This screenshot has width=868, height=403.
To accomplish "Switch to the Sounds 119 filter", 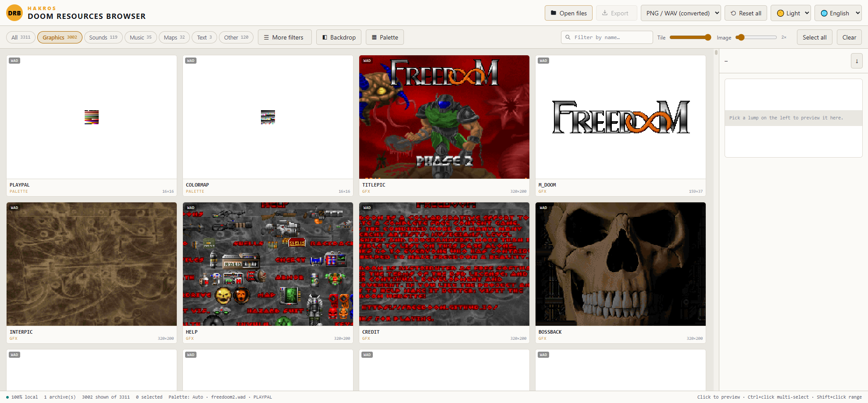I will point(103,37).
